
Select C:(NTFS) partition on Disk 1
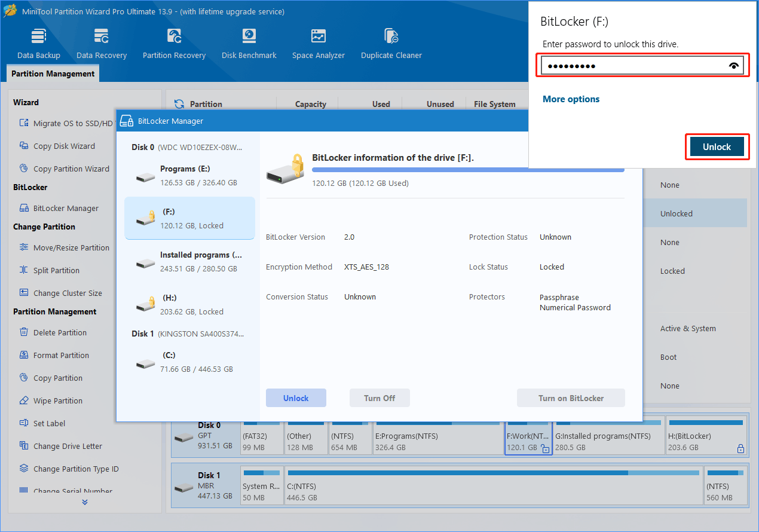tap(493, 485)
